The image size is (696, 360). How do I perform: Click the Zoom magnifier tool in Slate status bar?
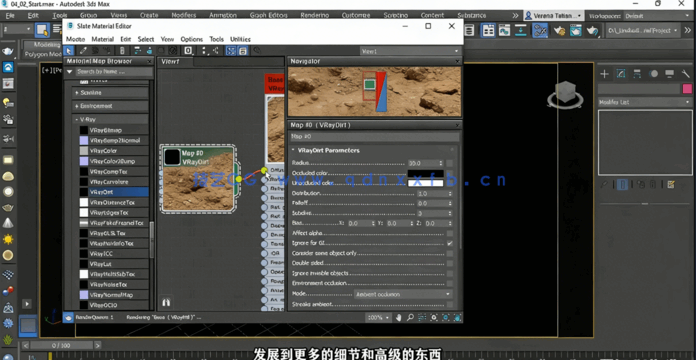[410, 317]
